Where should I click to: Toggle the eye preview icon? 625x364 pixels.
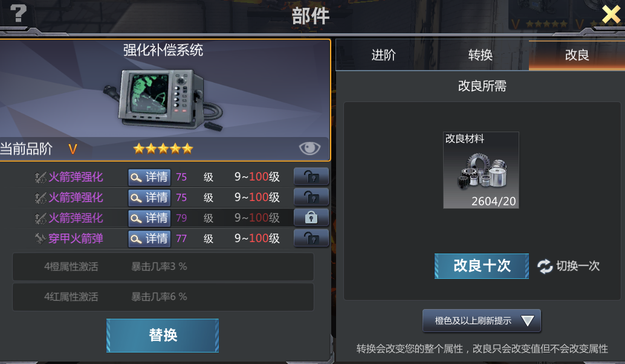tap(309, 148)
